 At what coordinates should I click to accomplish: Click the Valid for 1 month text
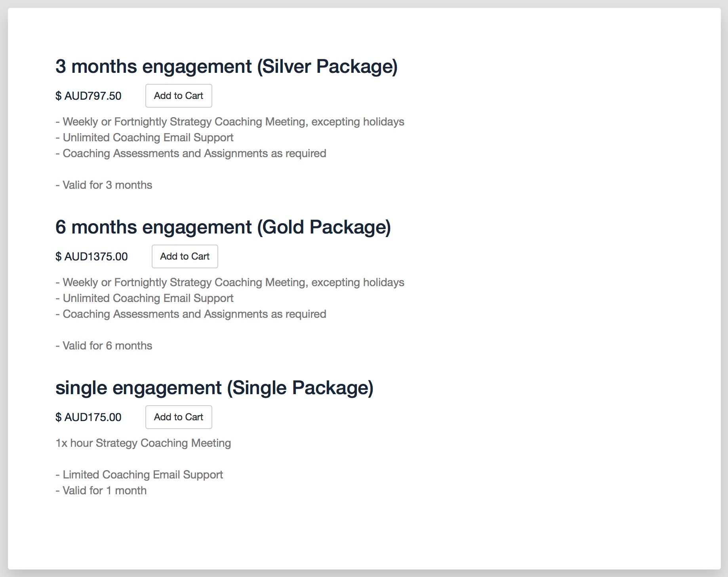pyautogui.click(x=101, y=491)
